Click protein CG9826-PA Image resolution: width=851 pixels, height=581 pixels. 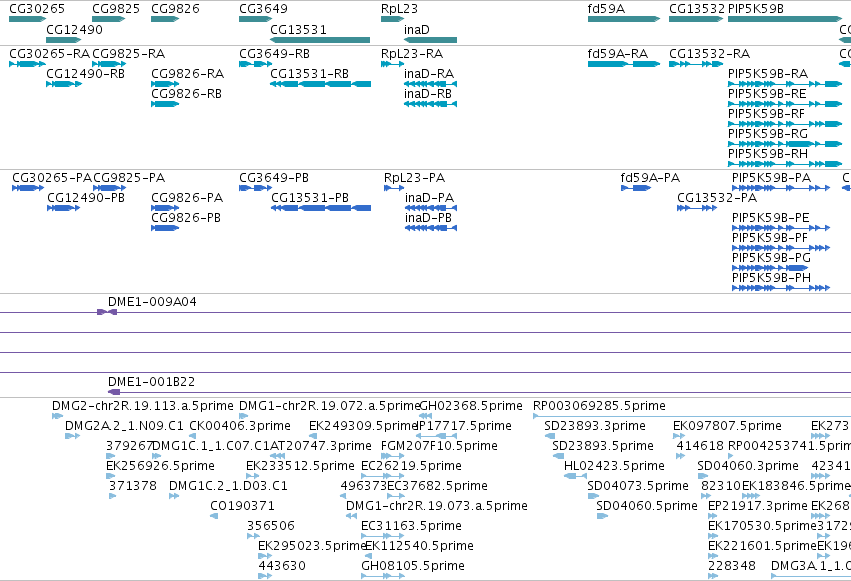(165, 208)
